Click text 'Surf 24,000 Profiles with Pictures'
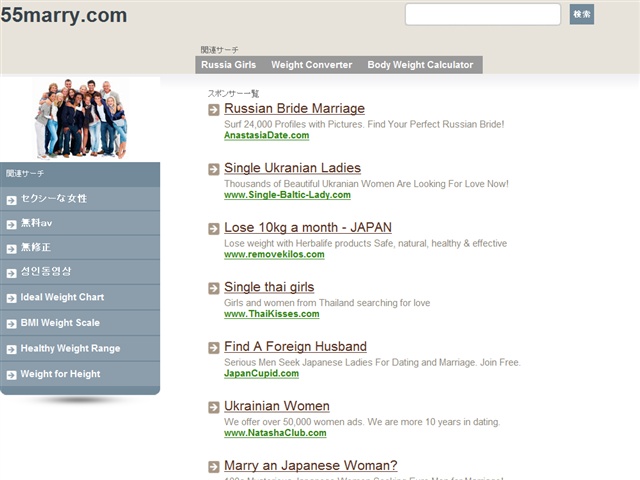The image size is (640, 480). (293, 124)
